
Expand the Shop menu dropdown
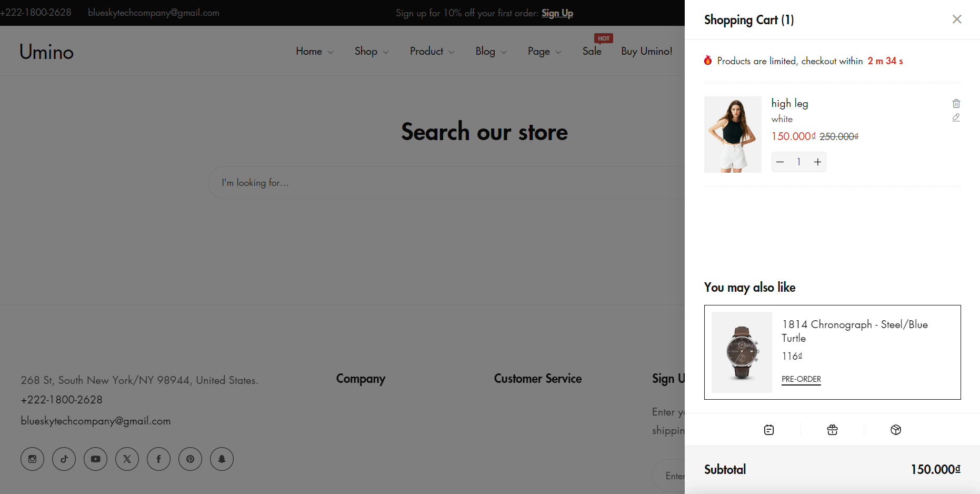click(371, 52)
